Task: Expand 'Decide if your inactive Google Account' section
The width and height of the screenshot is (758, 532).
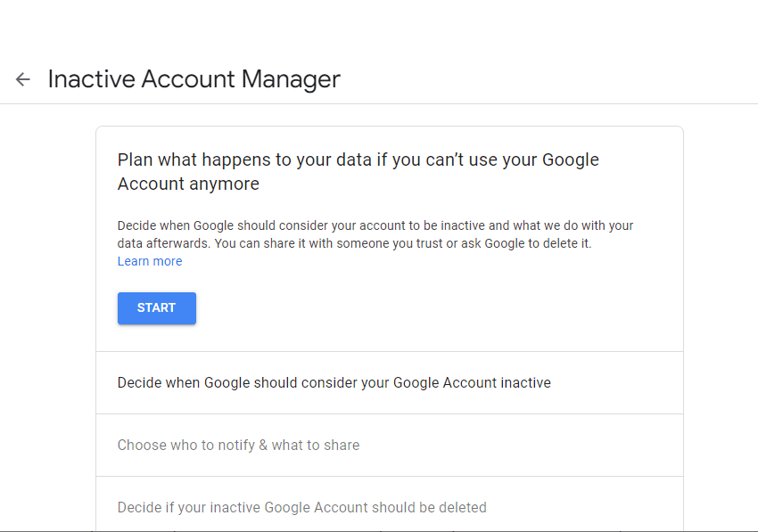Action: point(302,508)
